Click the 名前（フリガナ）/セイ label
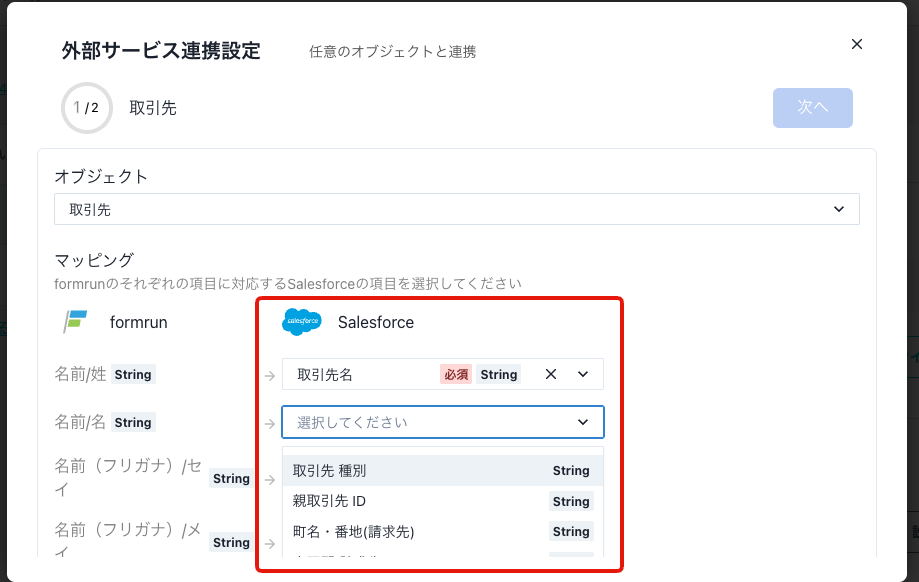Viewport: 919px width, 582px height. 128,478
